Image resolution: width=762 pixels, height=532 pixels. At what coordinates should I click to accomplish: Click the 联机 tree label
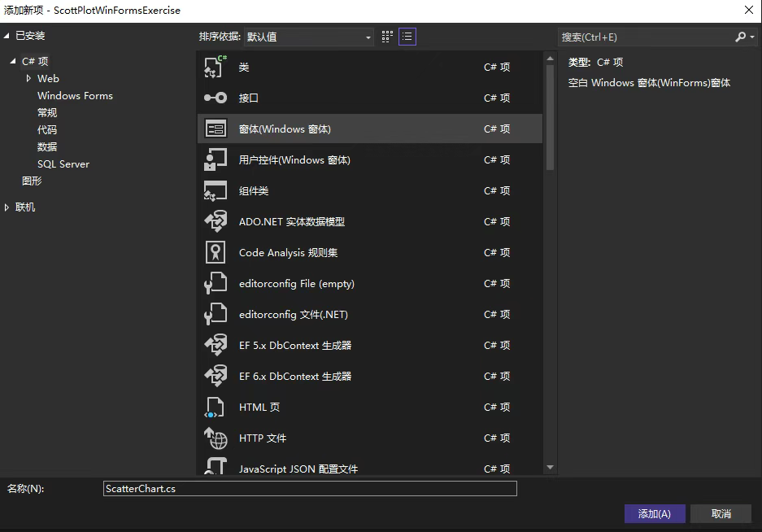(x=25, y=207)
